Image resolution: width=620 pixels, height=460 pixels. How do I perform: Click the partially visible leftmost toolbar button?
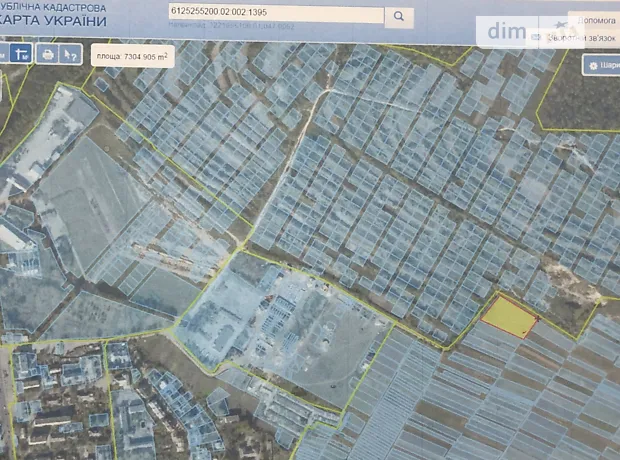click(x=3, y=53)
